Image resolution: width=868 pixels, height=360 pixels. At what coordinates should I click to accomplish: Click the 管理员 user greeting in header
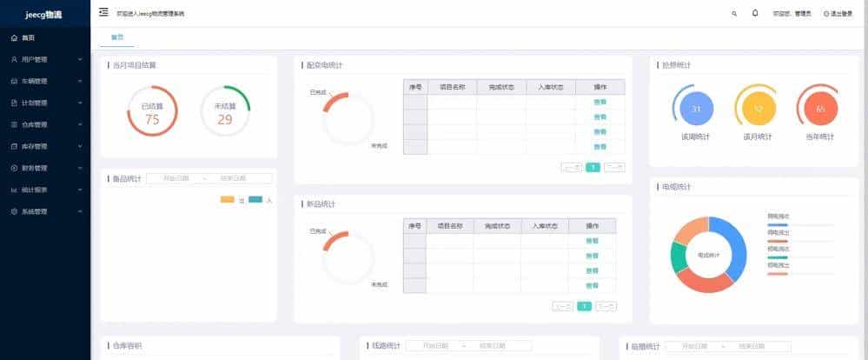(792, 13)
